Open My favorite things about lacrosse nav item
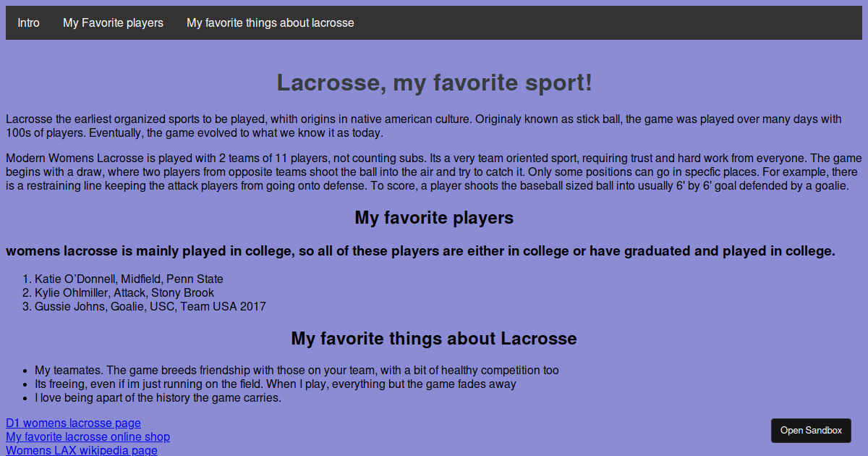Screen dimensions: 868x456 270,22
